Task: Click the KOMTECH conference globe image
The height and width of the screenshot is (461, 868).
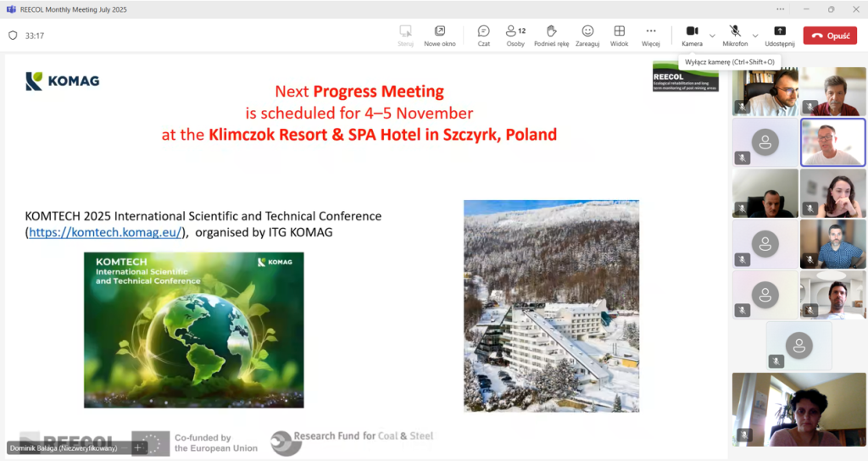Action: [194, 330]
